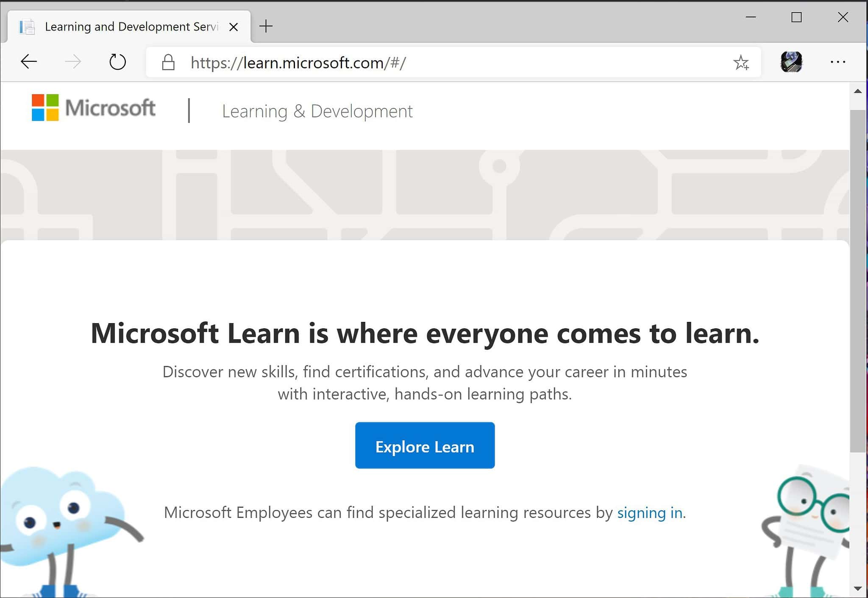
Task: Open the browser settings menu with three dots
Action: (x=838, y=63)
